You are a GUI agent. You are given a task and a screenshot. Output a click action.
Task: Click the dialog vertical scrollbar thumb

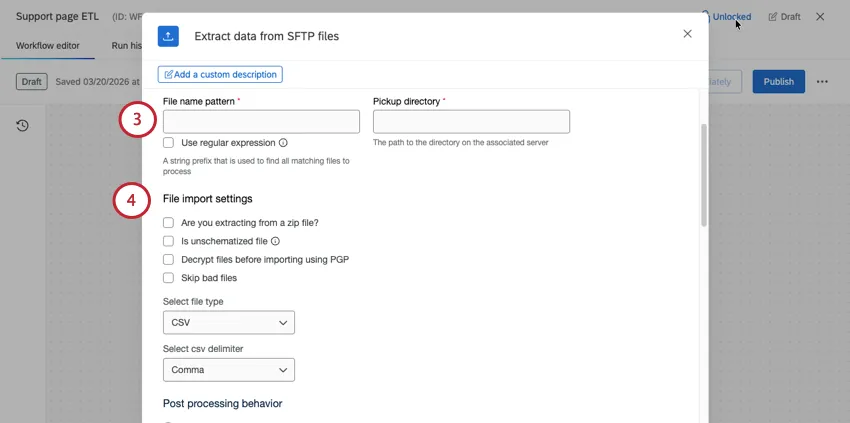point(704,175)
